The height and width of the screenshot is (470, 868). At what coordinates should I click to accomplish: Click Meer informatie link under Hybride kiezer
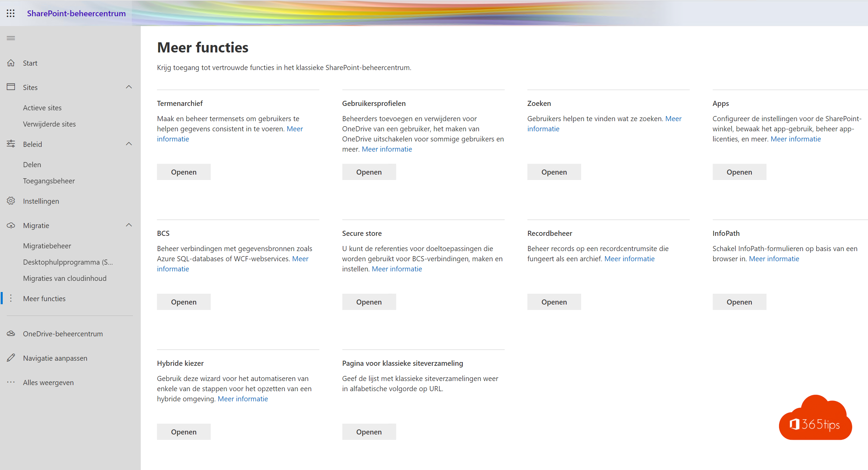pos(243,399)
